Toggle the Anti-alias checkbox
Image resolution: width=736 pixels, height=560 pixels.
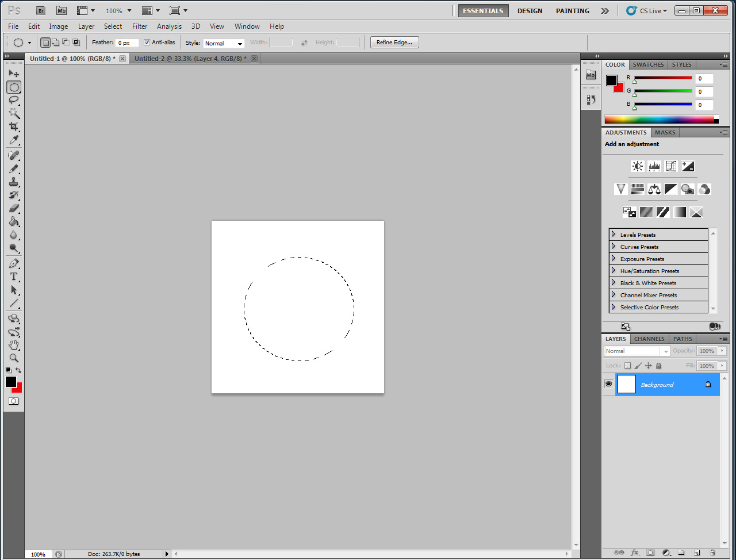coord(147,42)
